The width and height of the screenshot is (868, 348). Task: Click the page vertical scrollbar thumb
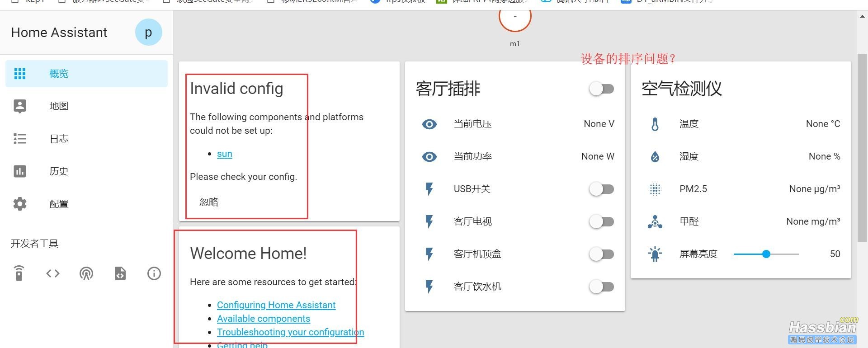pyautogui.click(x=863, y=148)
